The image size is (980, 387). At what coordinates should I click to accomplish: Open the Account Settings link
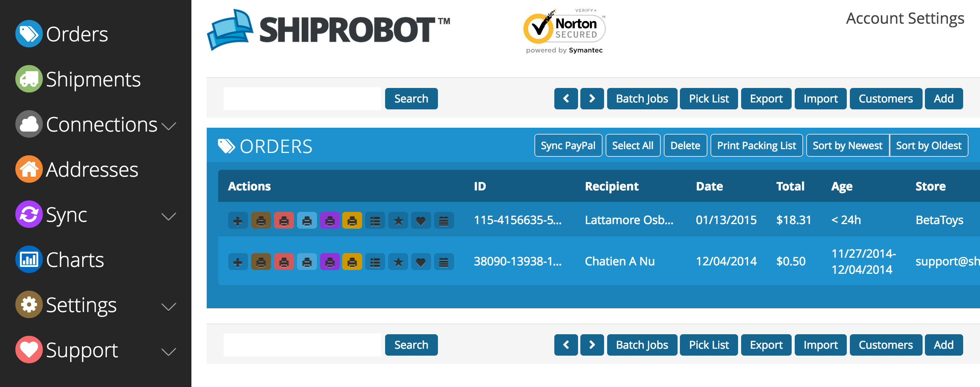tap(905, 19)
